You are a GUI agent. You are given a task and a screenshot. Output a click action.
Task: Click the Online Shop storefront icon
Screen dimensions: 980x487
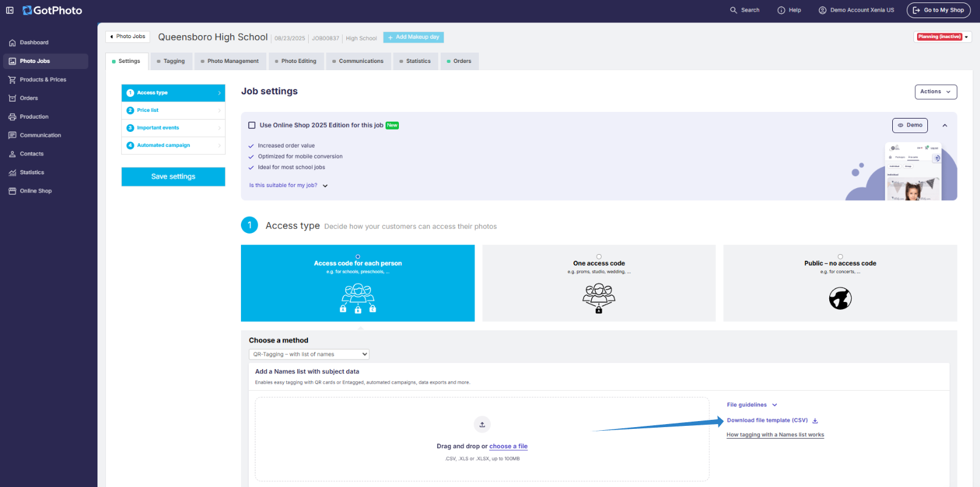[12, 191]
